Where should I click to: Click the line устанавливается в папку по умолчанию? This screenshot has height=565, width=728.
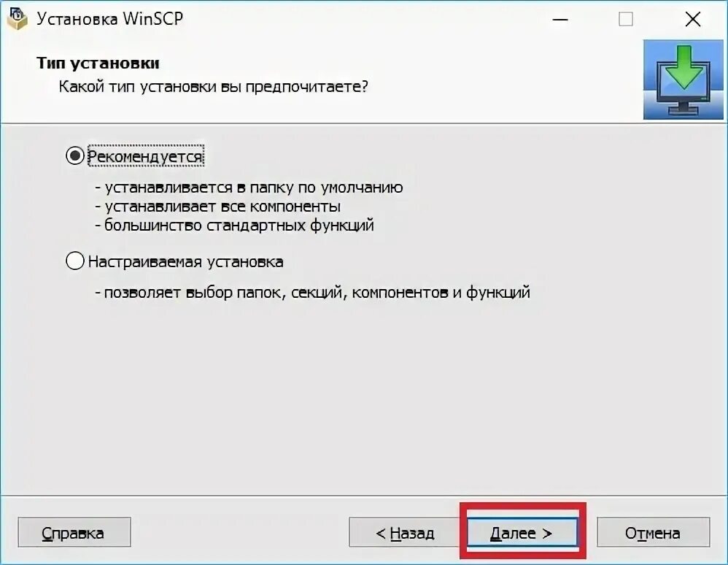tap(249, 188)
